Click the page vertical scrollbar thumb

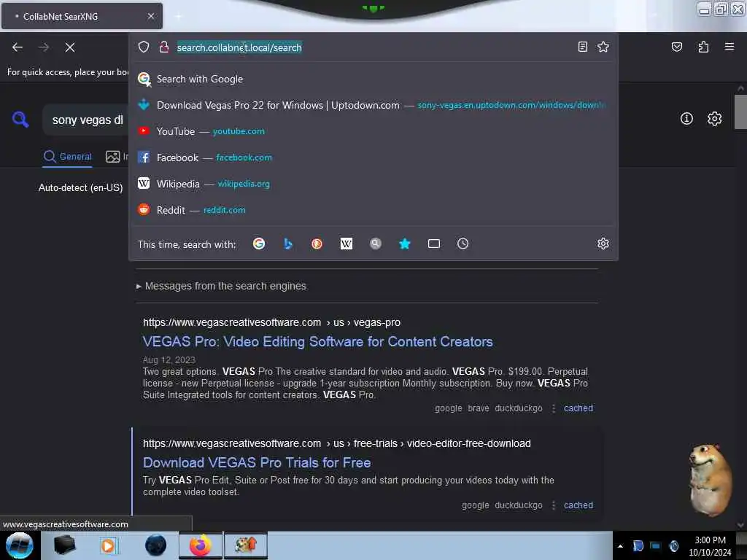tap(740, 112)
